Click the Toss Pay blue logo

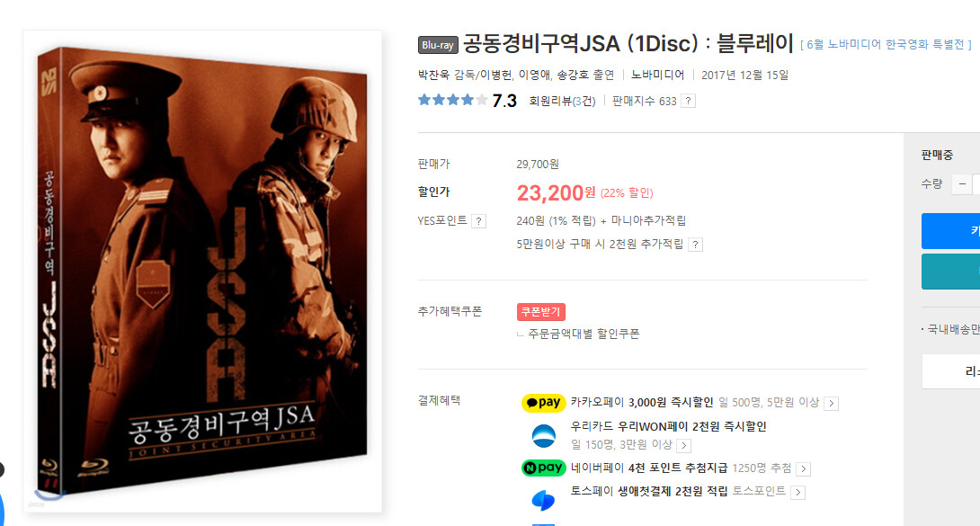point(543,501)
